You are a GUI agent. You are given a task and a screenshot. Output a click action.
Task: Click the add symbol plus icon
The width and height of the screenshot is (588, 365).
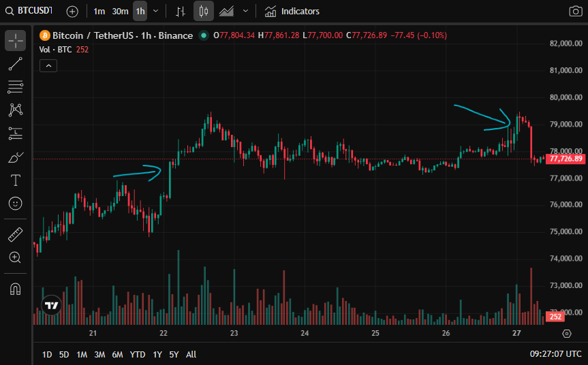(72, 12)
